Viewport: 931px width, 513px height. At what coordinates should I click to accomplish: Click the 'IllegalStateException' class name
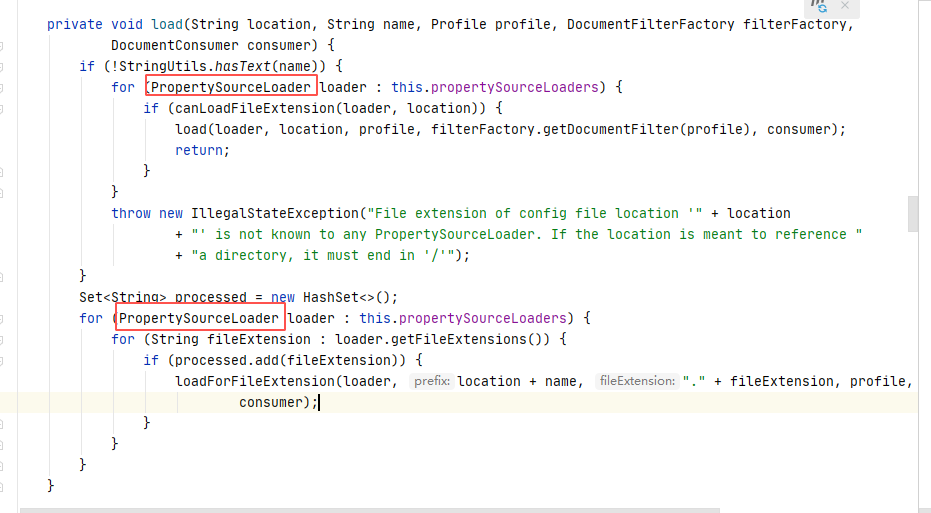pyautogui.click(x=275, y=214)
